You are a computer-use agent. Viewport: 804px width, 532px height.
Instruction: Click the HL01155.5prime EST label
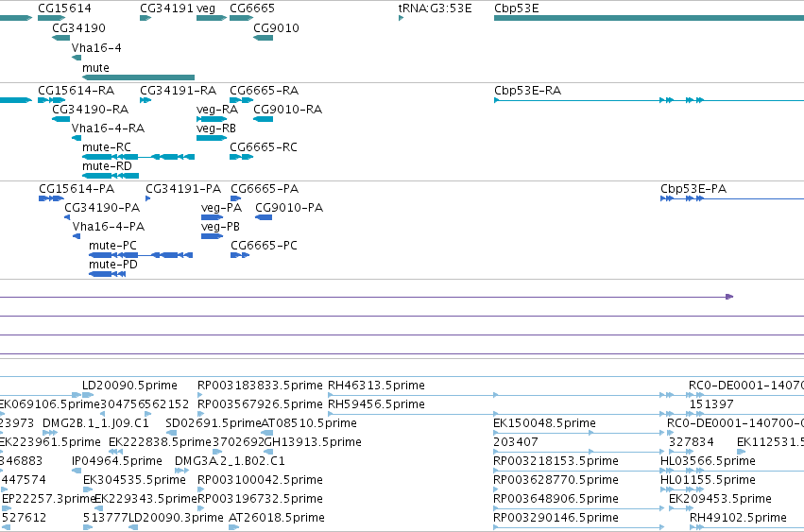[x=709, y=480]
